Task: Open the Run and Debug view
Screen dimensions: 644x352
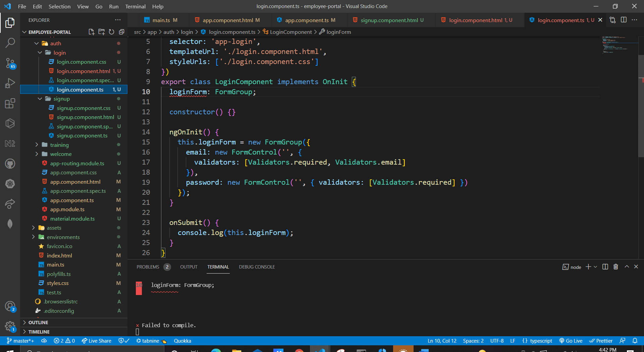Action: 10,83
